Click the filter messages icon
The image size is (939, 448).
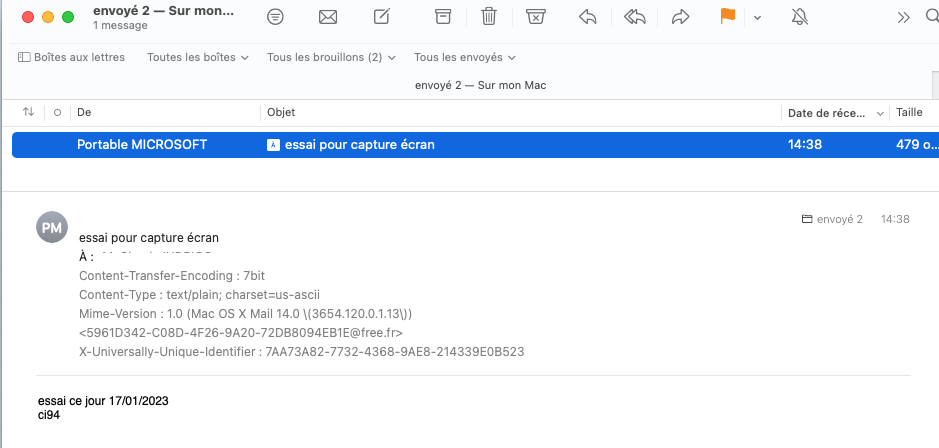pyautogui.click(x=275, y=17)
